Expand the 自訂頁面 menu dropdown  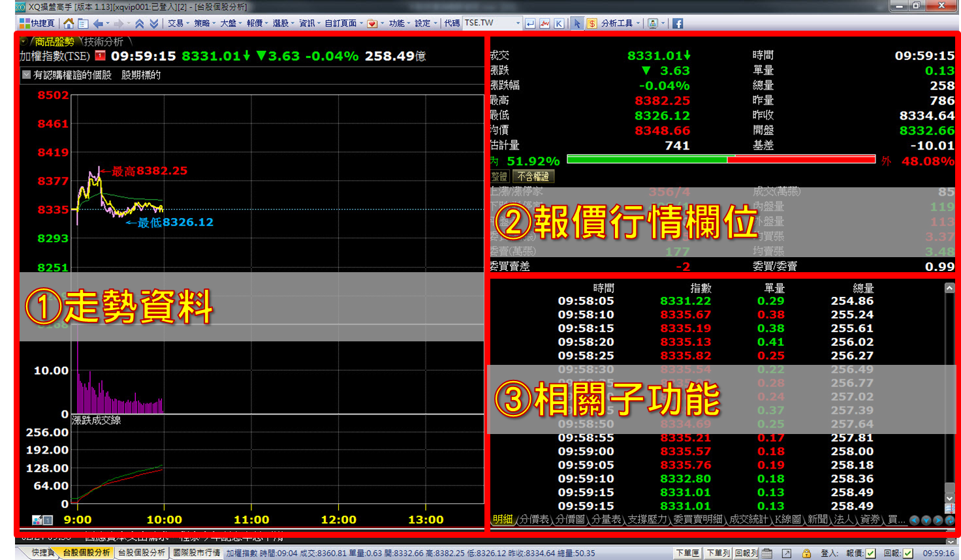click(344, 23)
